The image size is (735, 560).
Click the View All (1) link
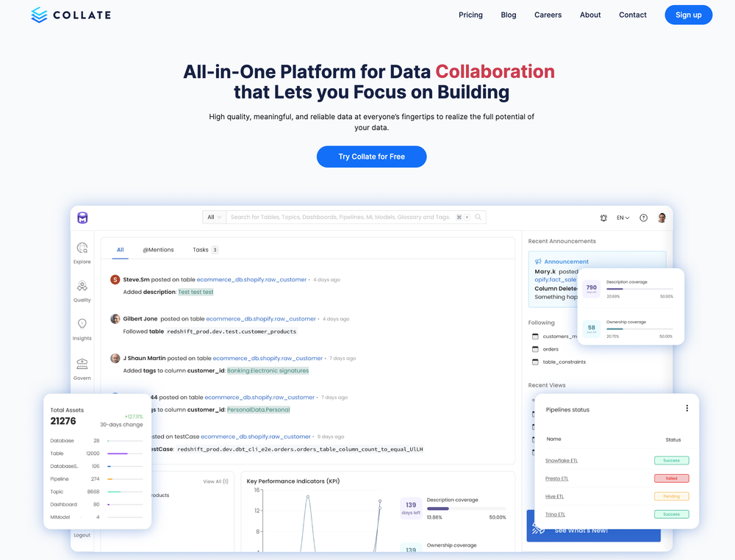pos(215,482)
